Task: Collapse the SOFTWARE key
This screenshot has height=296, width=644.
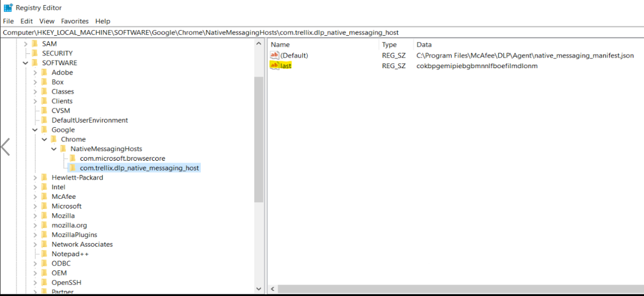Action: pyautogui.click(x=26, y=62)
